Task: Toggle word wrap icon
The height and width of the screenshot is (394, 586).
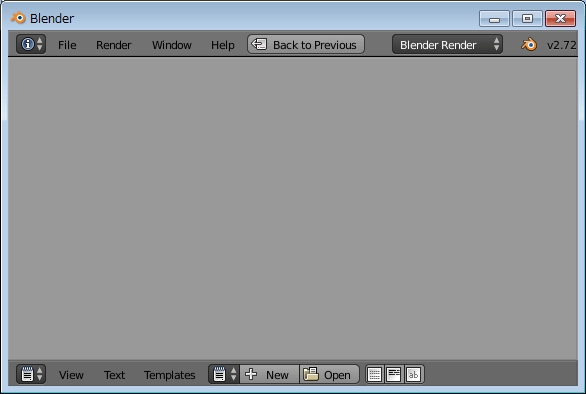Action: tap(394, 374)
